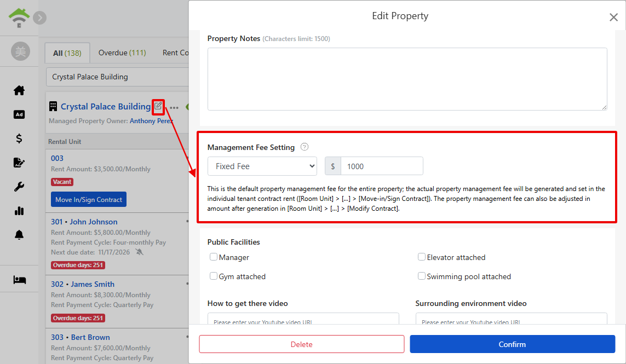Check the Swimming pool attached checkbox
The image size is (626, 364).
(x=422, y=276)
